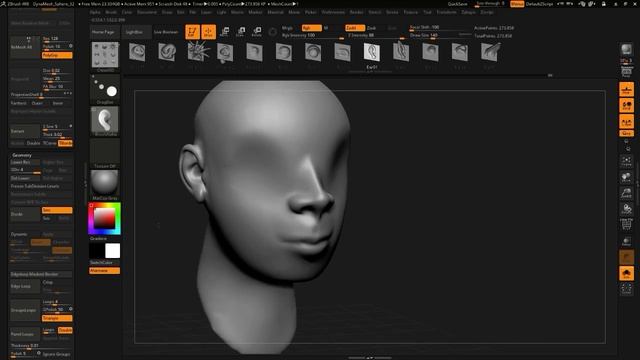Viewport: 640px width, 360px height.
Task: Adjust the Z Intensity slider
Action: (376, 36)
